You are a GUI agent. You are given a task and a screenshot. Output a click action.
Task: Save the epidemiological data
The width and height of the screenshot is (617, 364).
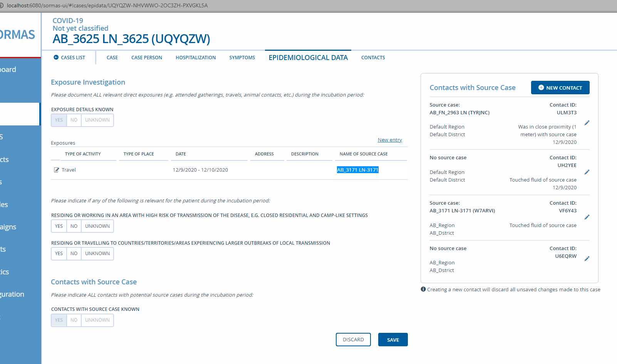click(393, 340)
